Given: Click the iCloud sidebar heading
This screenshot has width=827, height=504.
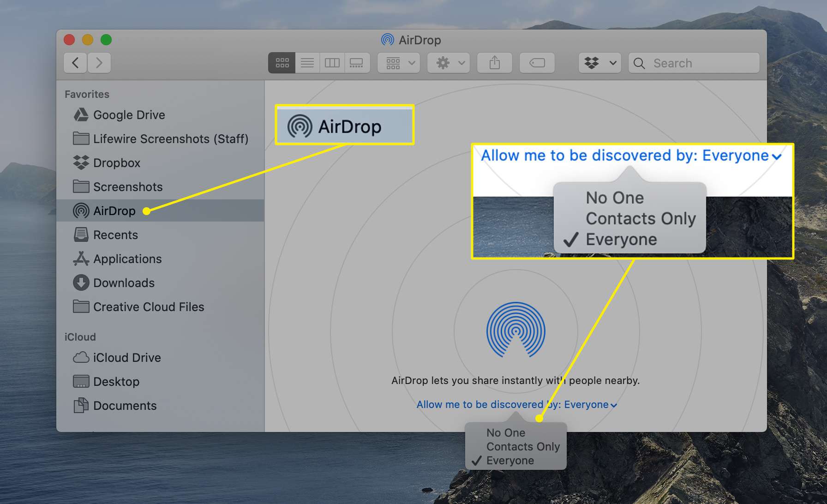Looking at the screenshot, I should [80, 337].
